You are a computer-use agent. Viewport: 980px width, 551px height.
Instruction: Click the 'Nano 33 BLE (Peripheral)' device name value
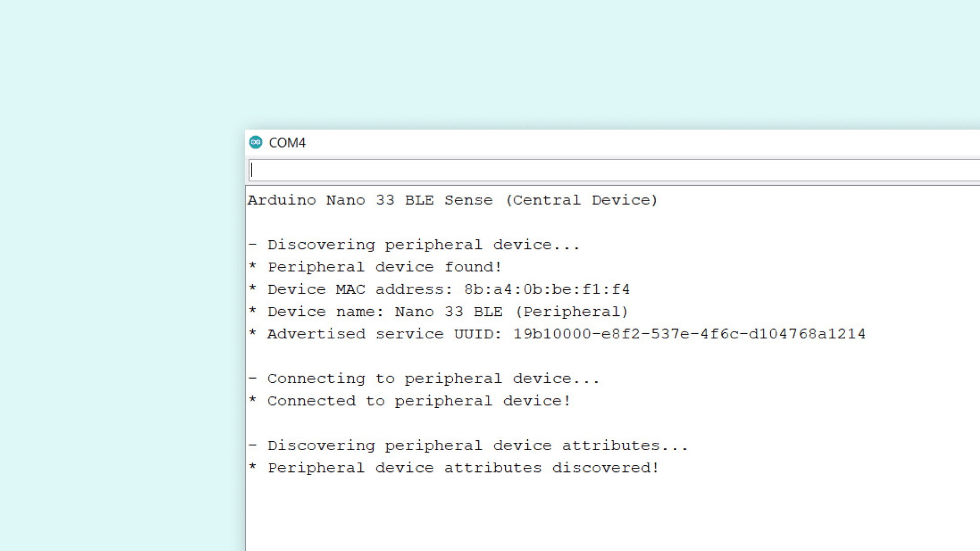pos(511,312)
